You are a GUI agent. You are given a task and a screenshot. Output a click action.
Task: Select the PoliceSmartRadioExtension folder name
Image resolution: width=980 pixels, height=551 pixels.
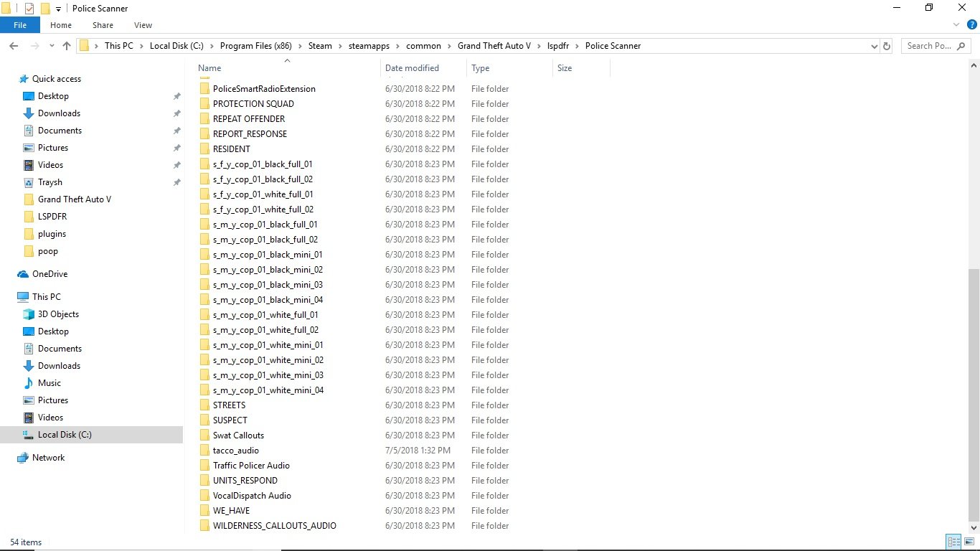[264, 89]
